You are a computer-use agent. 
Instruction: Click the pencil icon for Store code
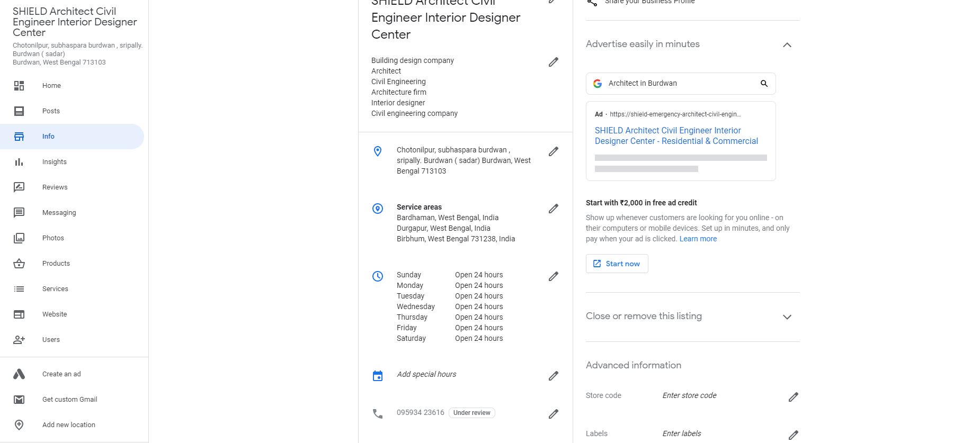pyautogui.click(x=793, y=397)
